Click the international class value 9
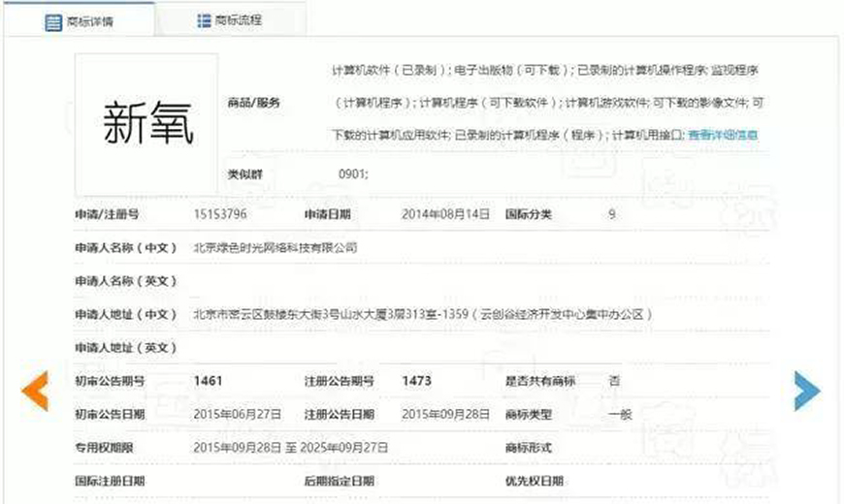This screenshot has height=504, width=844. coord(611,214)
